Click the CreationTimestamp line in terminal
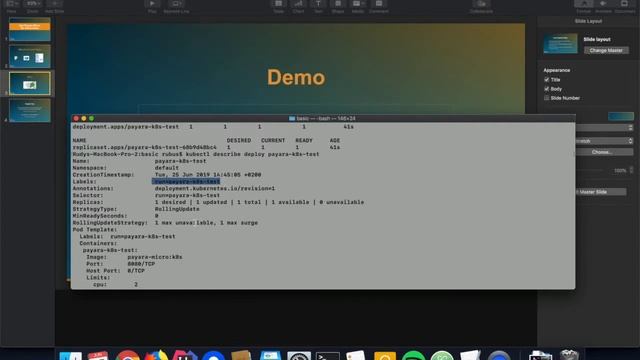The image size is (640, 360). 167,175
